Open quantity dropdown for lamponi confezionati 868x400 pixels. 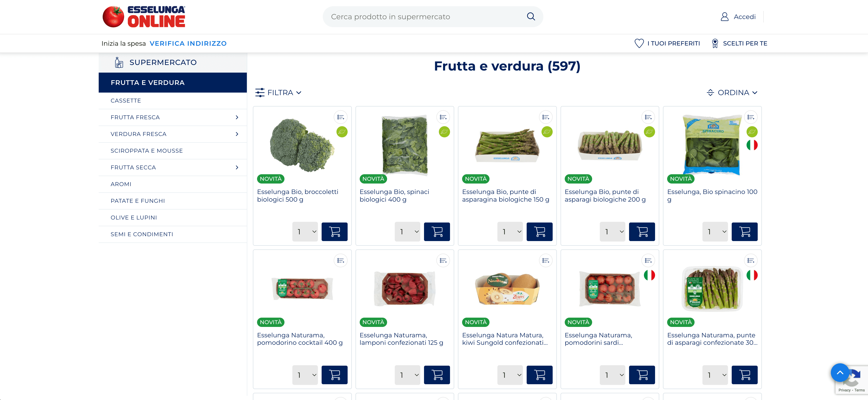tap(407, 375)
